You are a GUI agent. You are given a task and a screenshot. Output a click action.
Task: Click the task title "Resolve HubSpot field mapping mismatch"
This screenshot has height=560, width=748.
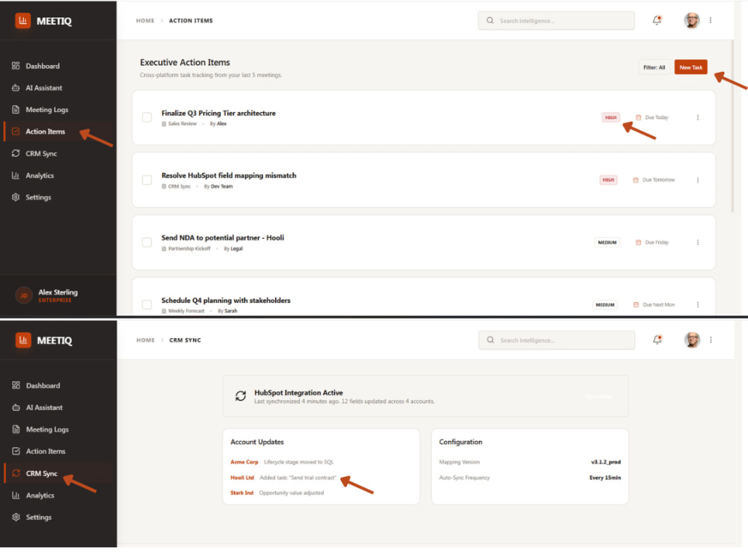click(x=229, y=176)
